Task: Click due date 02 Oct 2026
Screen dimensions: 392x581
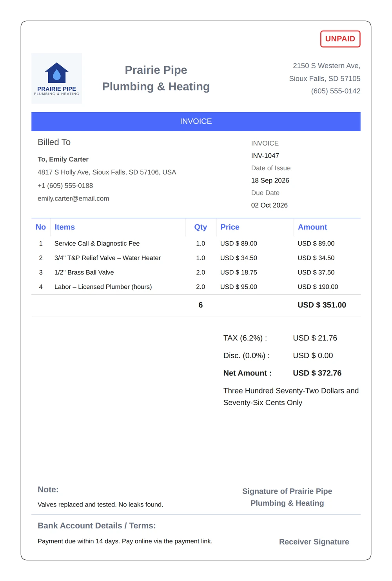Action: (269, 205)
